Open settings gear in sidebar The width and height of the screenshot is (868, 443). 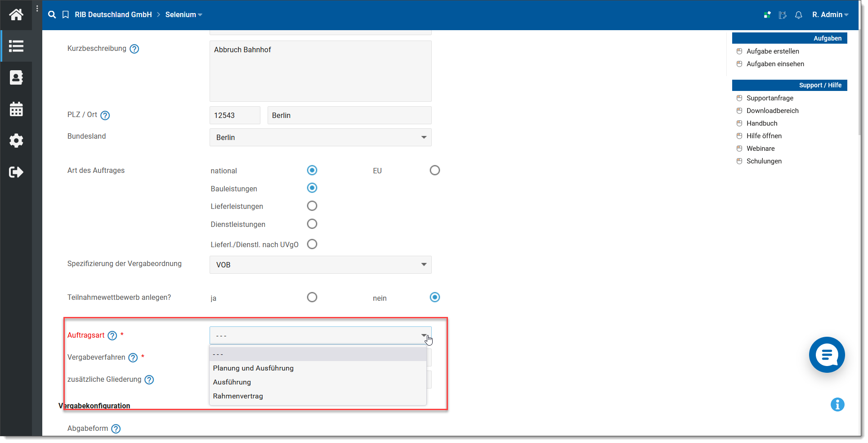[16, 140]
